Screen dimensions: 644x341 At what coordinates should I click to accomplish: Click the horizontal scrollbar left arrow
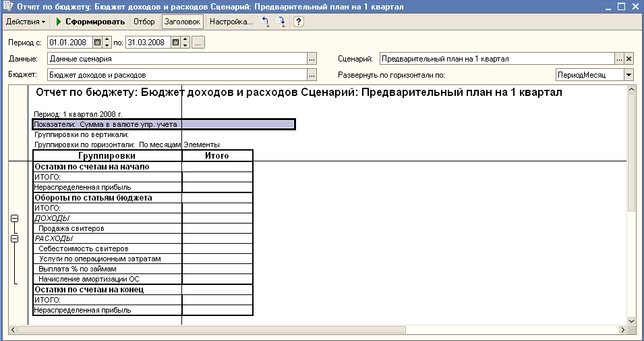[13, 330]
